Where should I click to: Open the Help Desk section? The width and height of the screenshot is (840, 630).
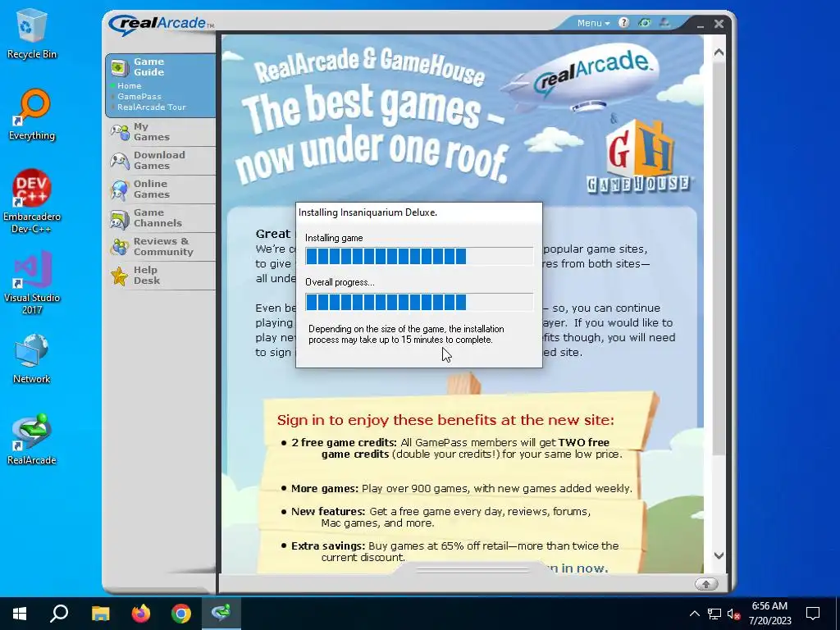(x=162, y=276)
